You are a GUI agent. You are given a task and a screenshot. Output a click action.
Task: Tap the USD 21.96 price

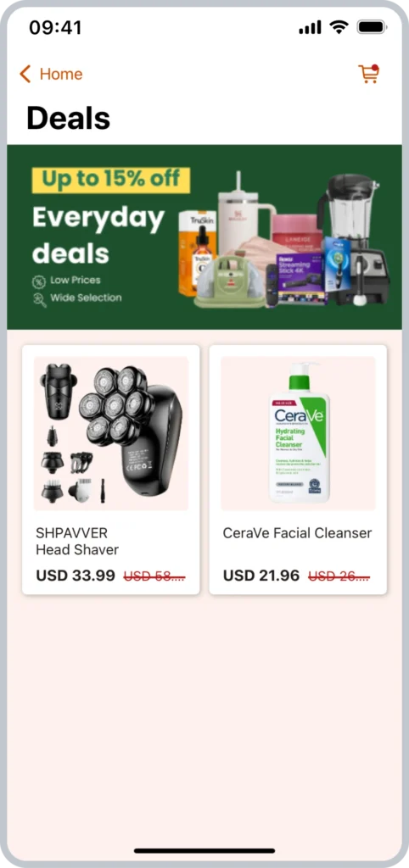[x=261, y=576]
